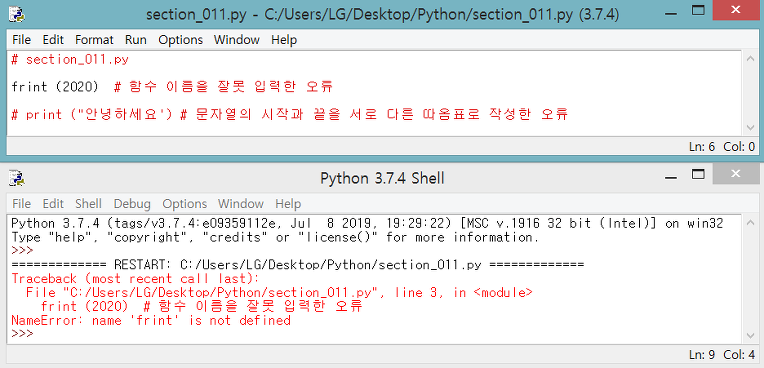Screen dimensions: 764x368
Task: Click the 'frint (2020)' line inside the Shell traceback
Action: pyautogui.click(x=202, y=307)
